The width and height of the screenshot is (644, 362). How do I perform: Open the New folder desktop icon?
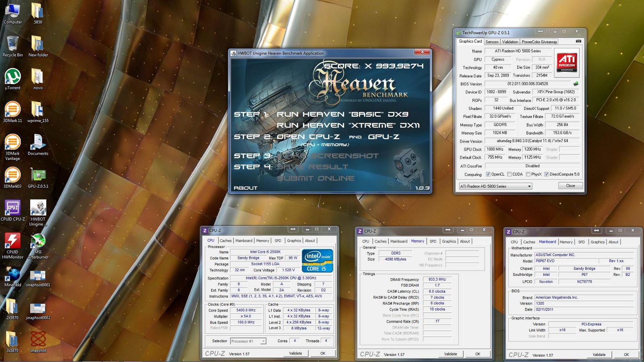click(38, 46)
